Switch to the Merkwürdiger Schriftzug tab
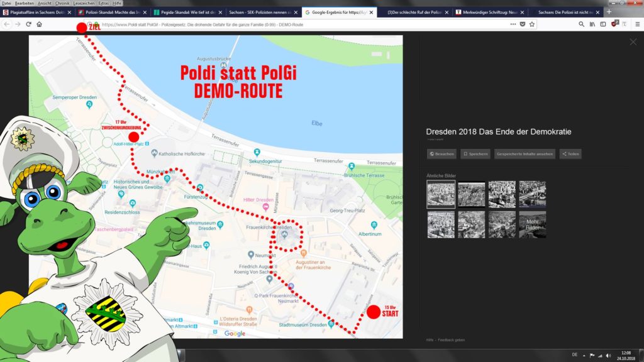This screenshot has height=362, width=644. click(x=491, y=13)
